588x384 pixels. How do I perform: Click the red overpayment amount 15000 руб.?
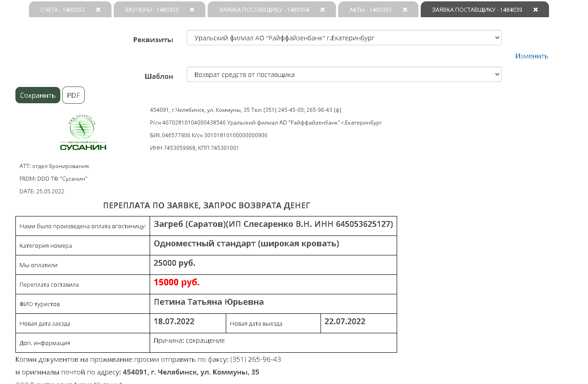[x=177, y=283]
